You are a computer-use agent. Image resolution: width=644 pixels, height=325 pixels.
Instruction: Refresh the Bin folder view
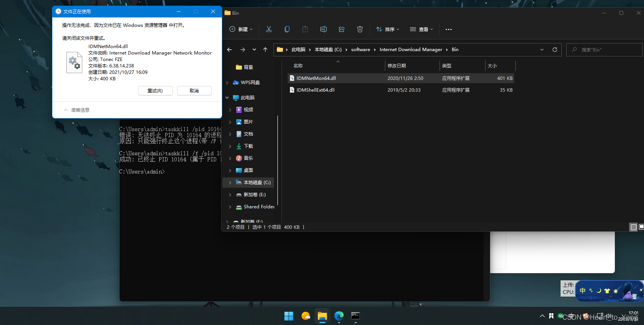point(555,50)
